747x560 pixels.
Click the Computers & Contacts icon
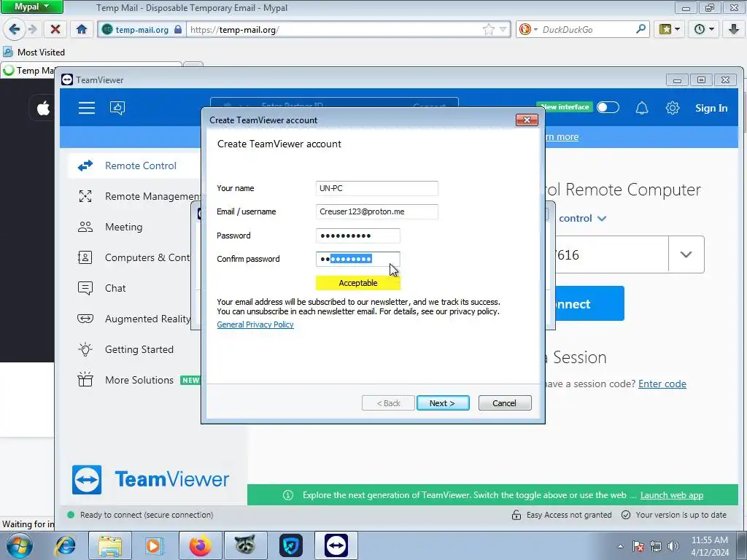coord(85,257)
